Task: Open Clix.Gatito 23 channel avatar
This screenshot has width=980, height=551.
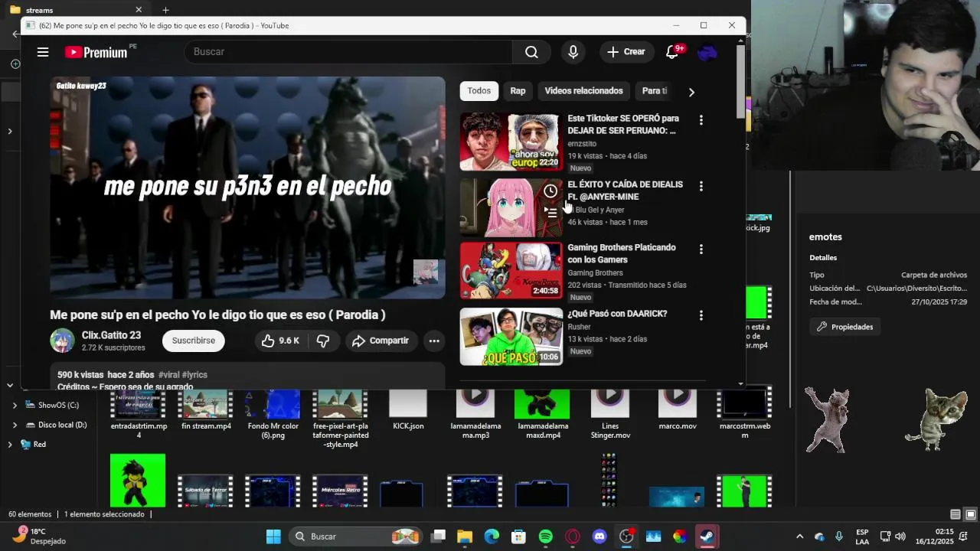Action: coord(62,341)
